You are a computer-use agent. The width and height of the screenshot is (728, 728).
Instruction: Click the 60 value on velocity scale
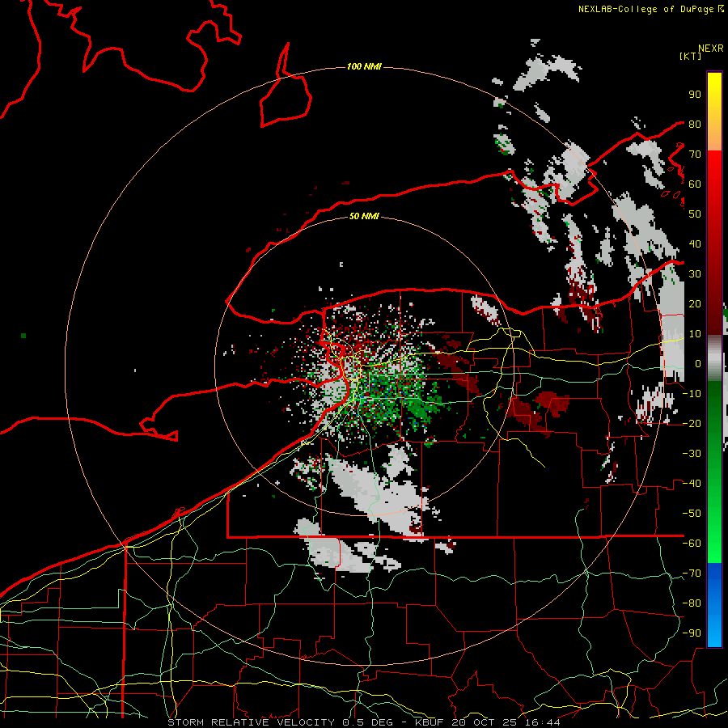click(695, 184)
